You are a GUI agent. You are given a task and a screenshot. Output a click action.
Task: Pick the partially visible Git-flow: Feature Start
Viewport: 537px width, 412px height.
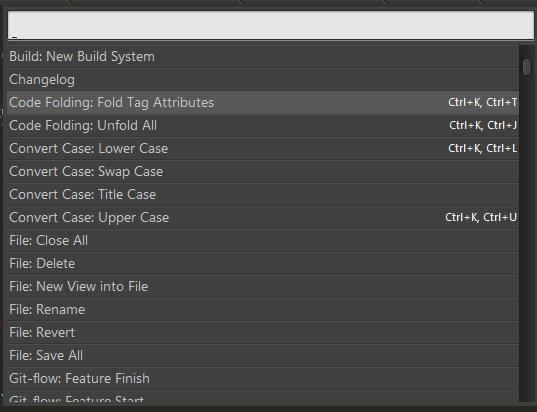(263, 396)
